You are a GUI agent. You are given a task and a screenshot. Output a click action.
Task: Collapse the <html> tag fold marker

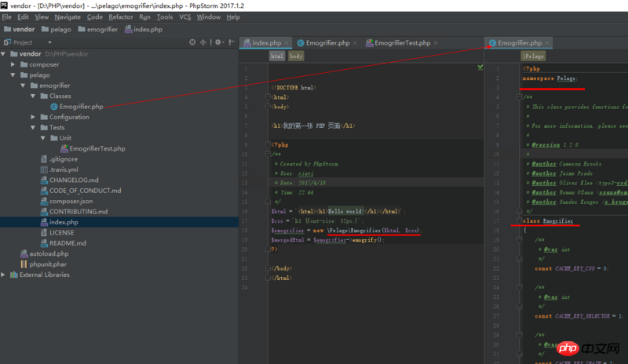coord(268,97)
